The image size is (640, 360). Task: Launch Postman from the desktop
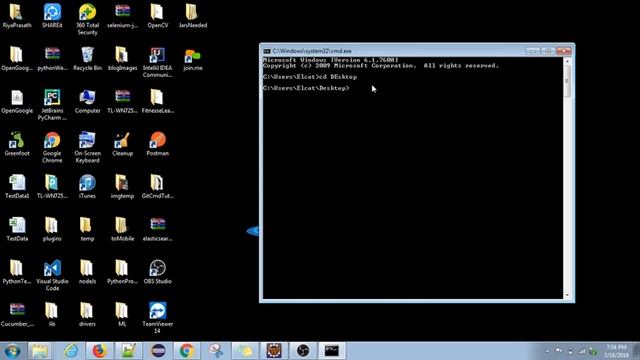pos(158,144)
